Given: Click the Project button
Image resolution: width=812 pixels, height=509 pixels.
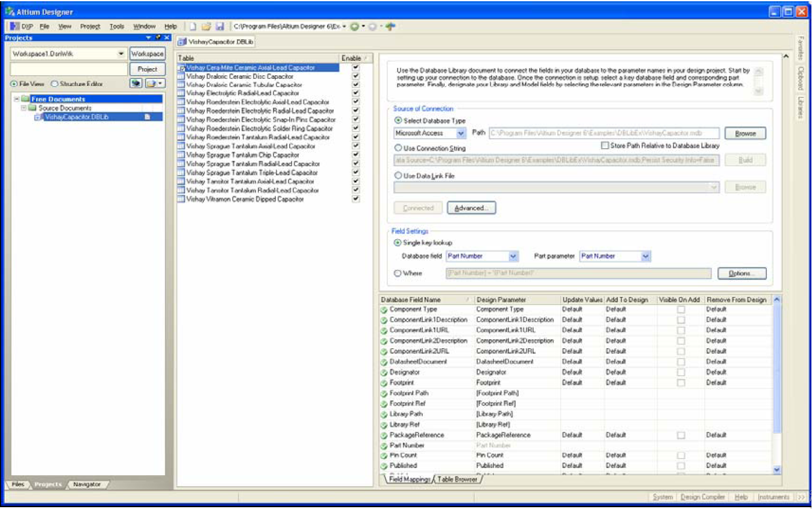Looking at the screenshot, I should coord(148,69).
